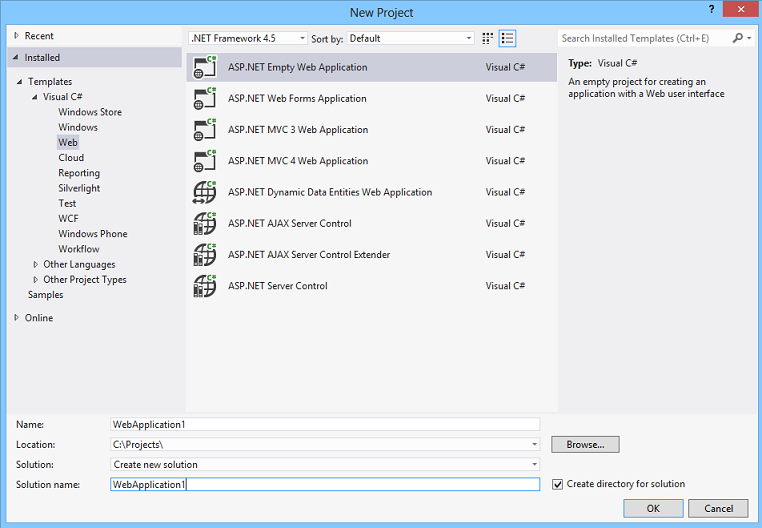Select the Workflow template category
This screenshot has height=528, width=762.
tap(79, 249)
